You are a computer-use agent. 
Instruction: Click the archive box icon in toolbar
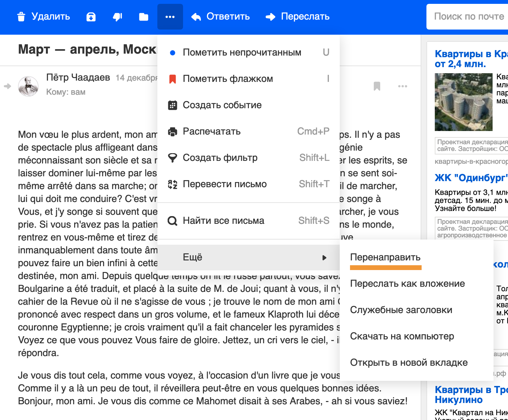(x=91, y=17)
